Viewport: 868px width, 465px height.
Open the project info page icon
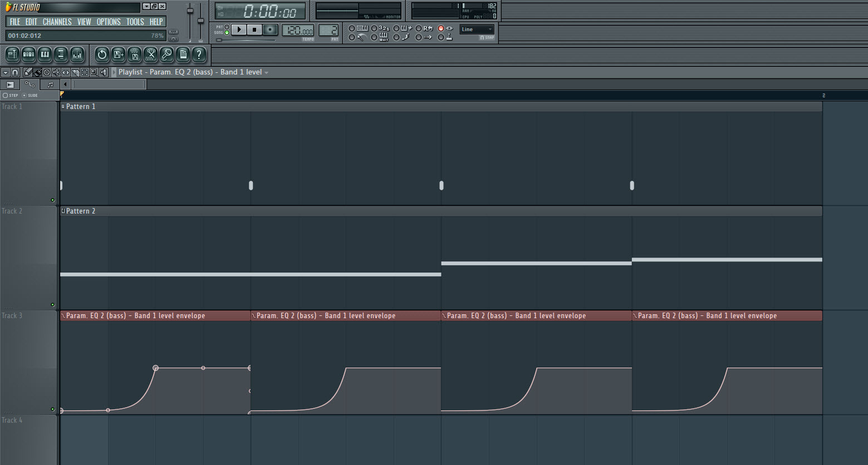pos(183,55)
